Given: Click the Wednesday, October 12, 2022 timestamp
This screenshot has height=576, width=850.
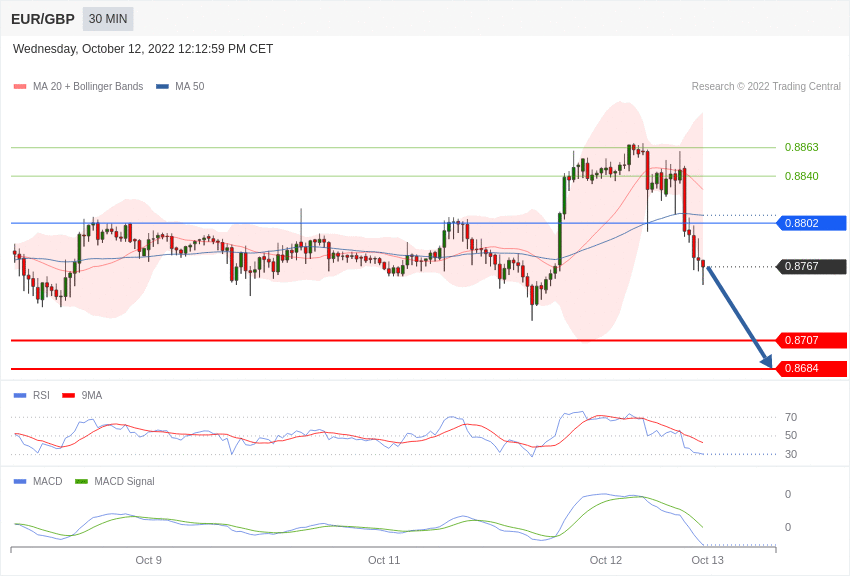Looking at the screenshot, I should (x=143, y=49).
